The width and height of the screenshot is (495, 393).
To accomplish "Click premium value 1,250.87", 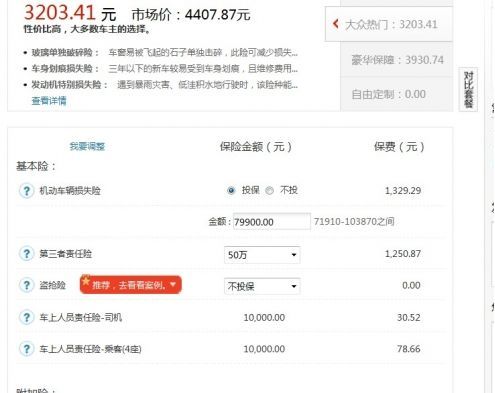I will coord(403,254).
